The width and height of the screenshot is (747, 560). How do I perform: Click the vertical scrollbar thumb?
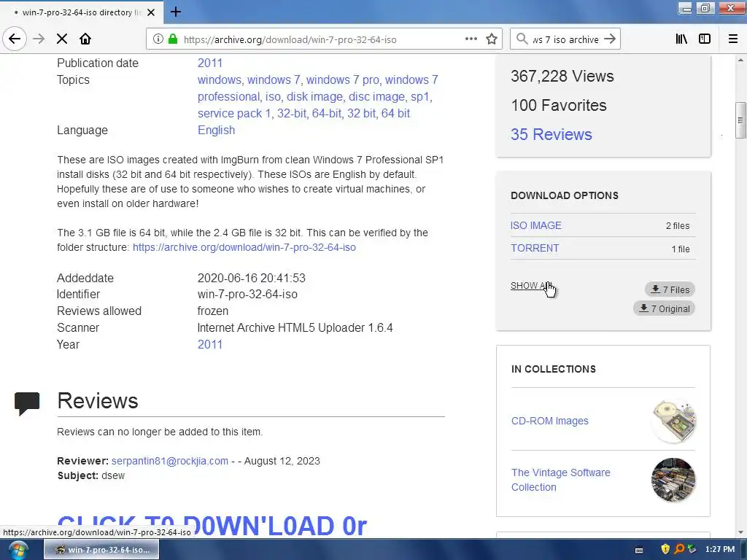coord(740,120)
